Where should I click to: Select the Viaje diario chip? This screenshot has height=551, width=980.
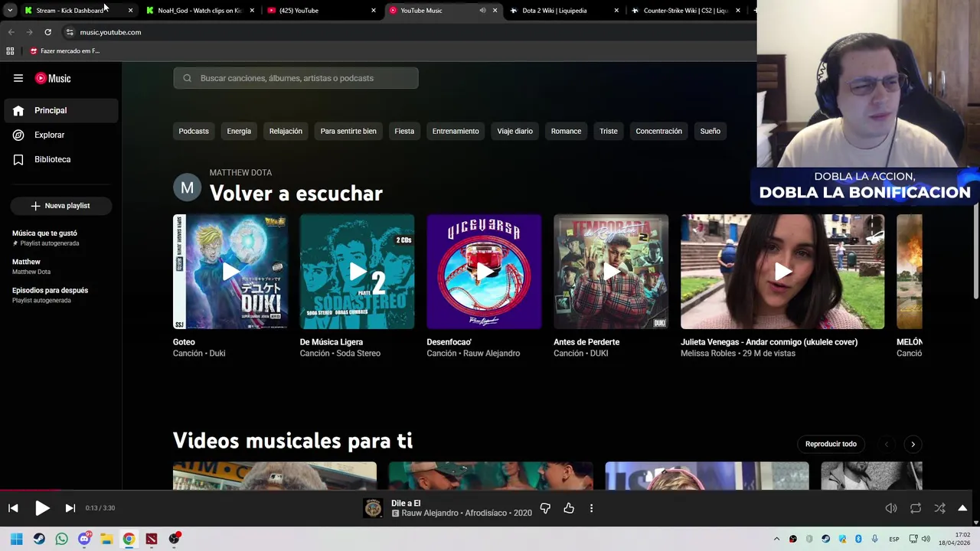coord(514,131)
